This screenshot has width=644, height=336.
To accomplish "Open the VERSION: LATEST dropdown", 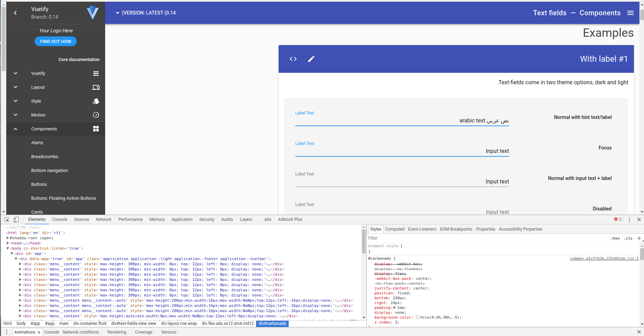I will 146,13.
